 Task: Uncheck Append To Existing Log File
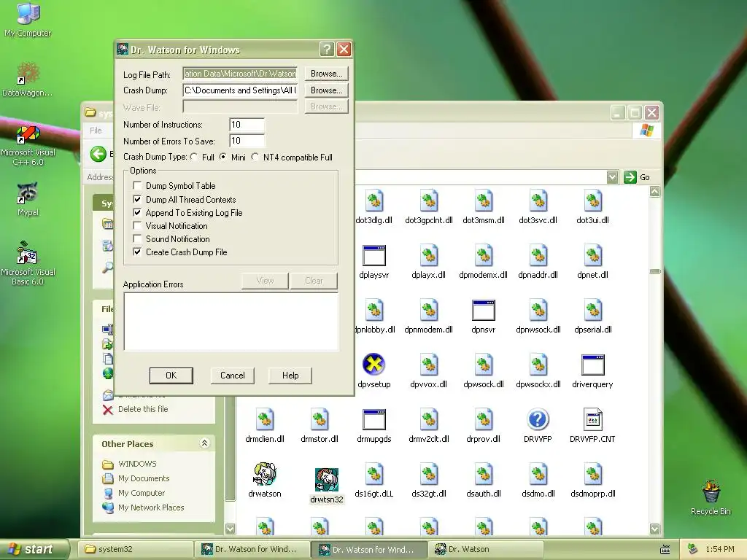tap(137, 212)
